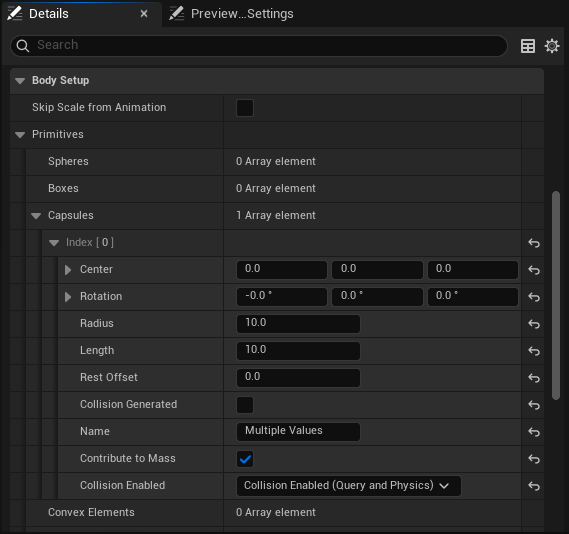Screen dimensions: 569x534
Task: Click the "1 Array element" text
Action: pos(276,215)
